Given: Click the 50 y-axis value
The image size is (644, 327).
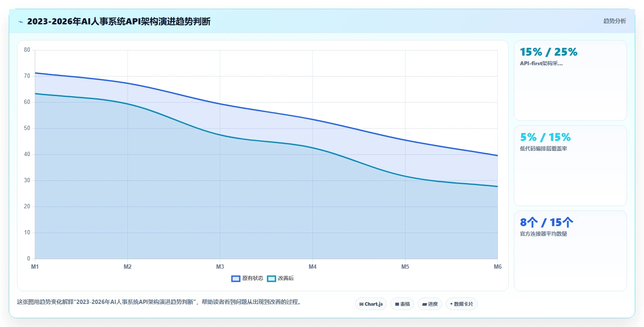Looking at the screenshot, I should [x=27, y=128].
